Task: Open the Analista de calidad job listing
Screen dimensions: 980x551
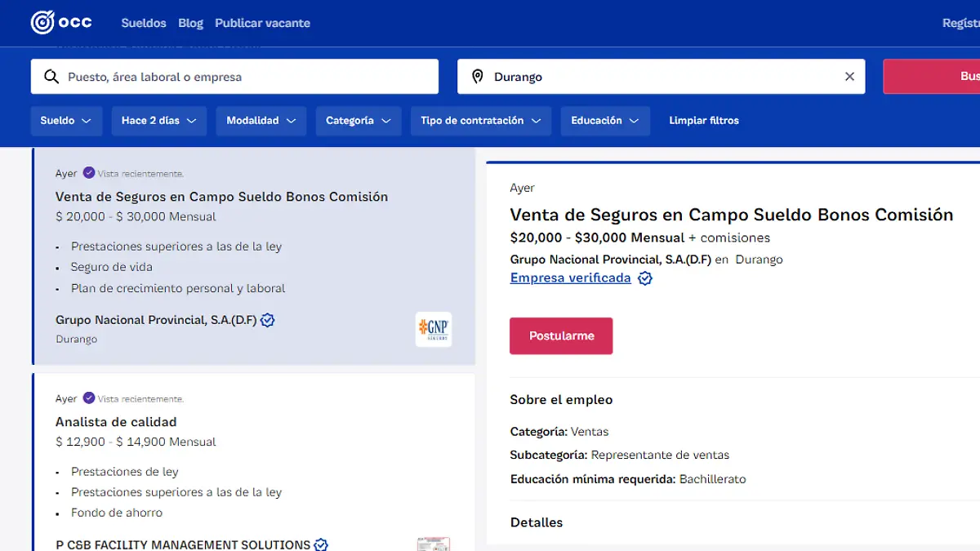Action: pyautogui.click(x=116, y=422)
